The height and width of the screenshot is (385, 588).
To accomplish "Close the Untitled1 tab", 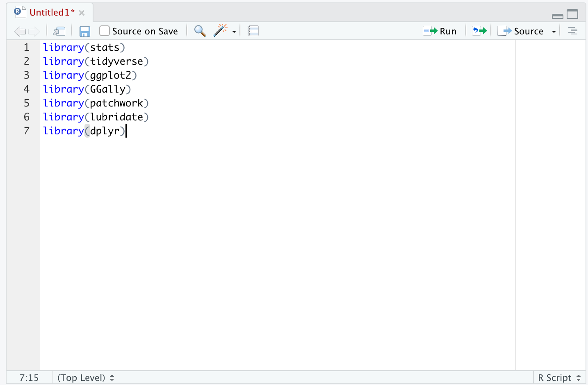I will (82, 13).
